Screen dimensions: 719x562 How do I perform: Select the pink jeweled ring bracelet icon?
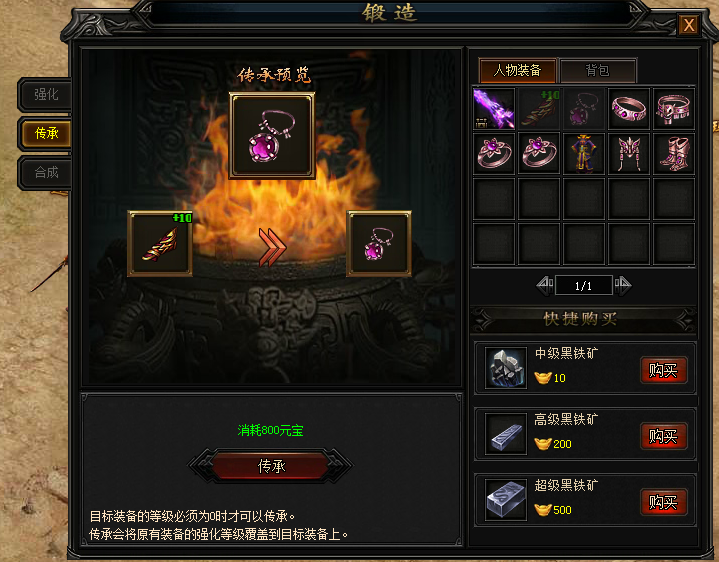pos(628,109)
